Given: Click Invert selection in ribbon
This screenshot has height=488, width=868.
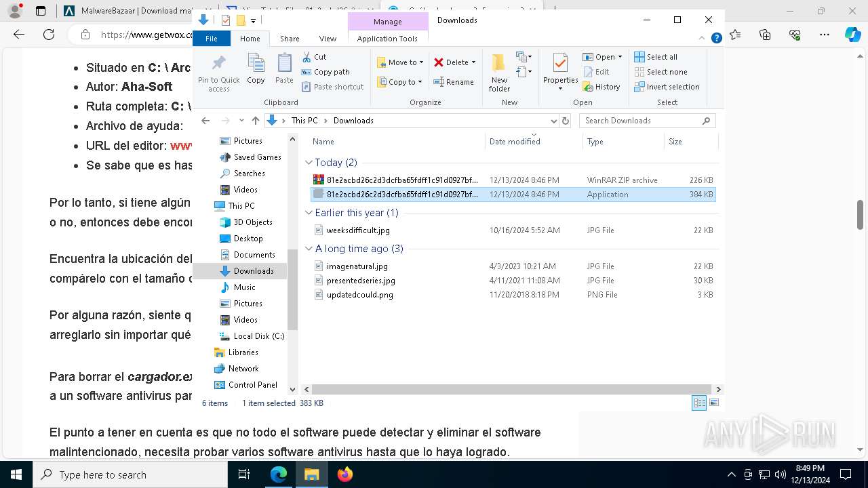Looking at the screenshot, I should (667, 87).
